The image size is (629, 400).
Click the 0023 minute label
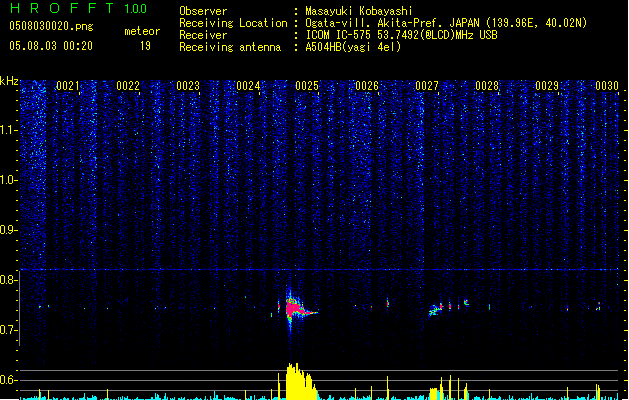(x=187, y=87)
